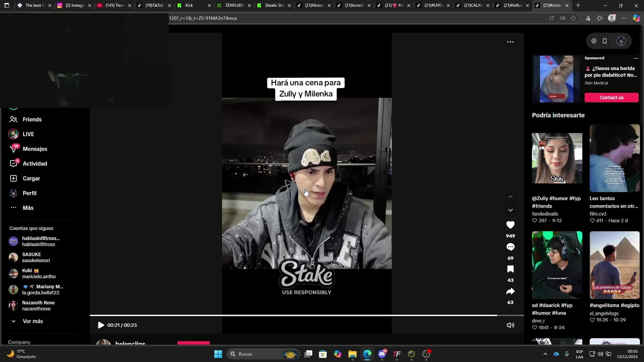The image size is (644, 362).
Task: Click dnvr_r author name
Action: [x=538, y=321]
